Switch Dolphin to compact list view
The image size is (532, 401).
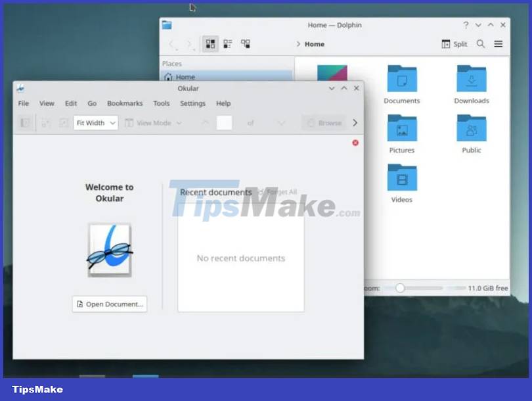point(245,43)
